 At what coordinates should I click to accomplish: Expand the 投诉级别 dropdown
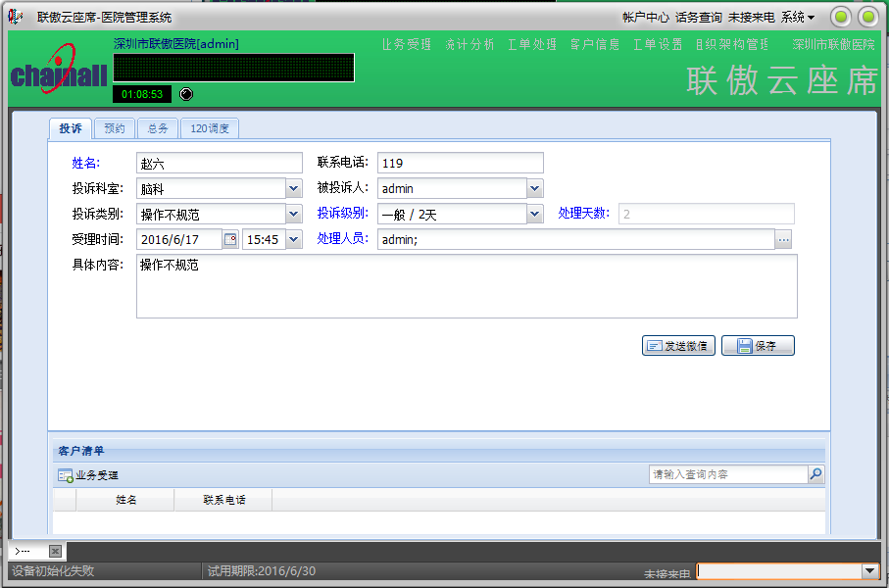[x=534, y=214]
